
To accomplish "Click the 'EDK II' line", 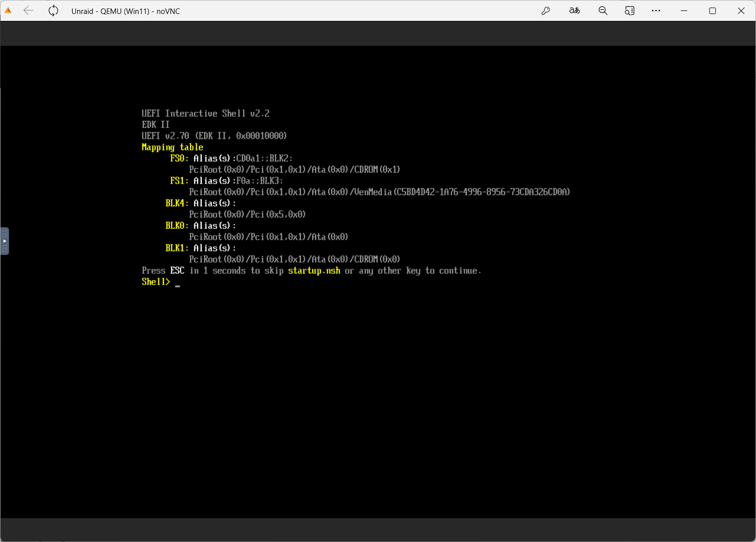I will point(155,124).
